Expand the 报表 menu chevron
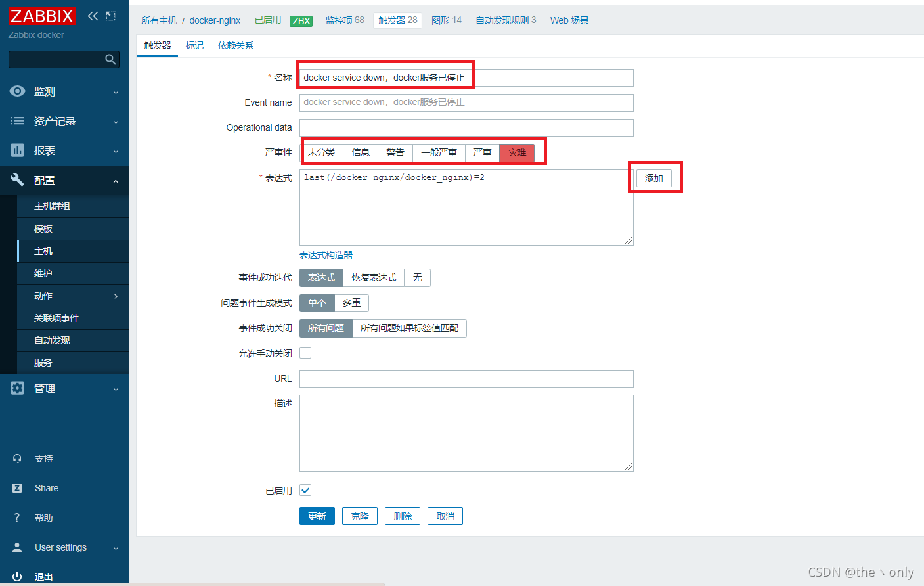The height and width of the screenshot is (586, 924). click(x=116, y=152)
